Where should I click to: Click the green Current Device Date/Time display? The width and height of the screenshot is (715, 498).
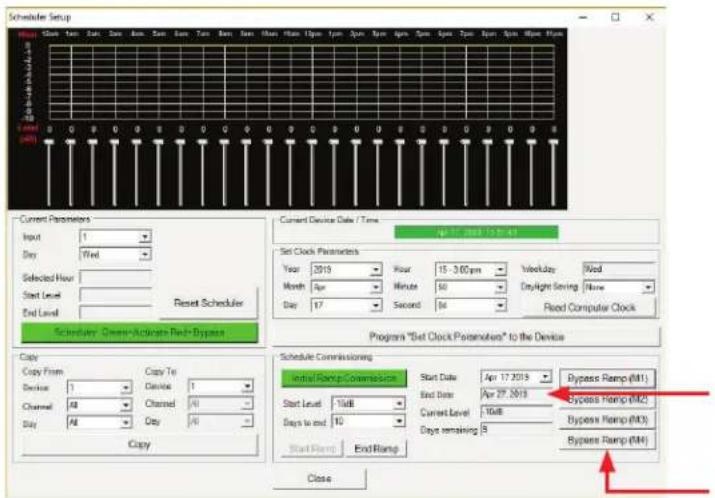pos(476,233)
